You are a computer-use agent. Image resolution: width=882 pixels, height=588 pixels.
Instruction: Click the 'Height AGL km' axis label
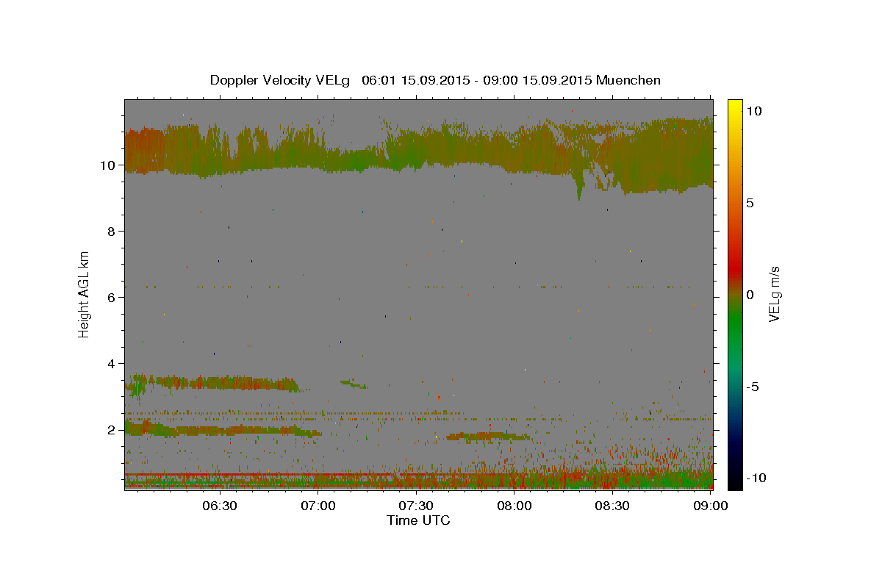tap(85, 294)
